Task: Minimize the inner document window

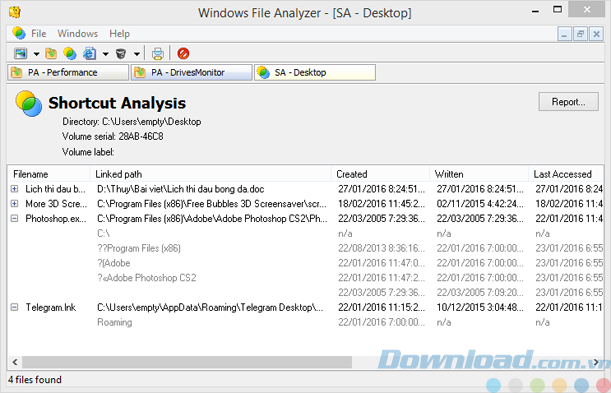Action: [564, 34]
